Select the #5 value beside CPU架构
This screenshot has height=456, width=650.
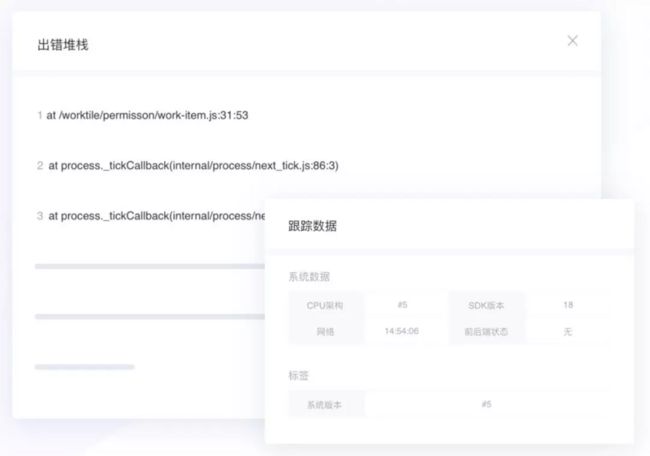(x=403, y=305)
